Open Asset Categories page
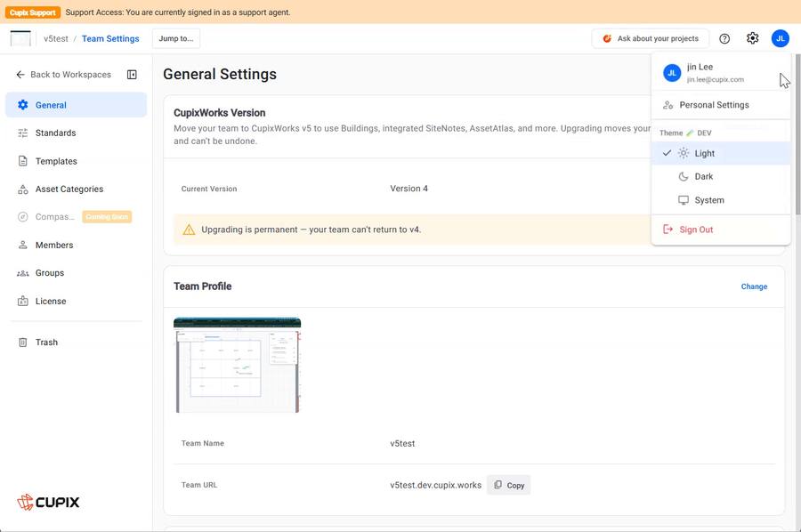 [x=77, y=189]
